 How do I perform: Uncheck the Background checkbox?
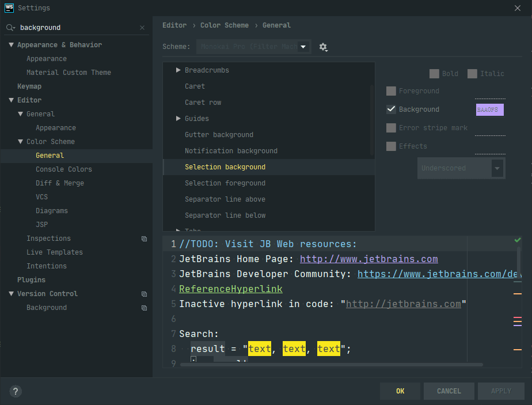pos(391,109)
